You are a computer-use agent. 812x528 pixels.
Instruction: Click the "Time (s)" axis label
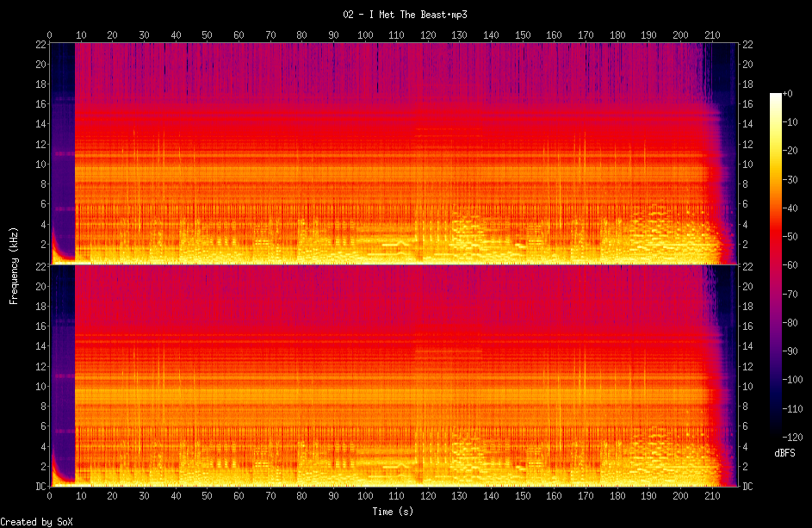click(393, 512)
